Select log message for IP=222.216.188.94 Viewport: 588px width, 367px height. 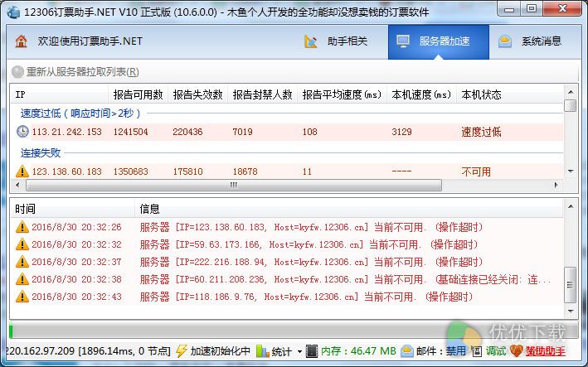point(312,262)
